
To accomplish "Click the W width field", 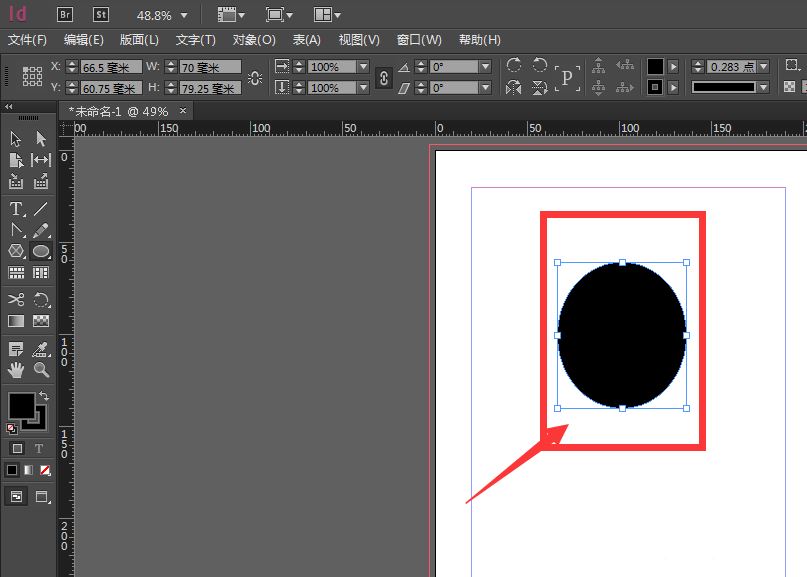I will pyautogui.click(x=210, y=67).
